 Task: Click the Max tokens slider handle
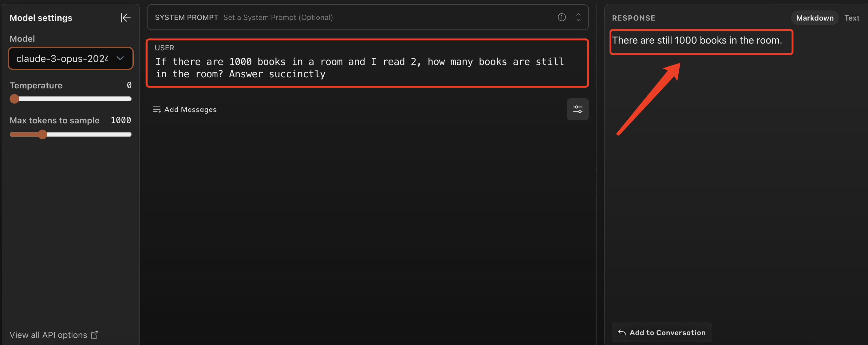(x=42, y=135)
